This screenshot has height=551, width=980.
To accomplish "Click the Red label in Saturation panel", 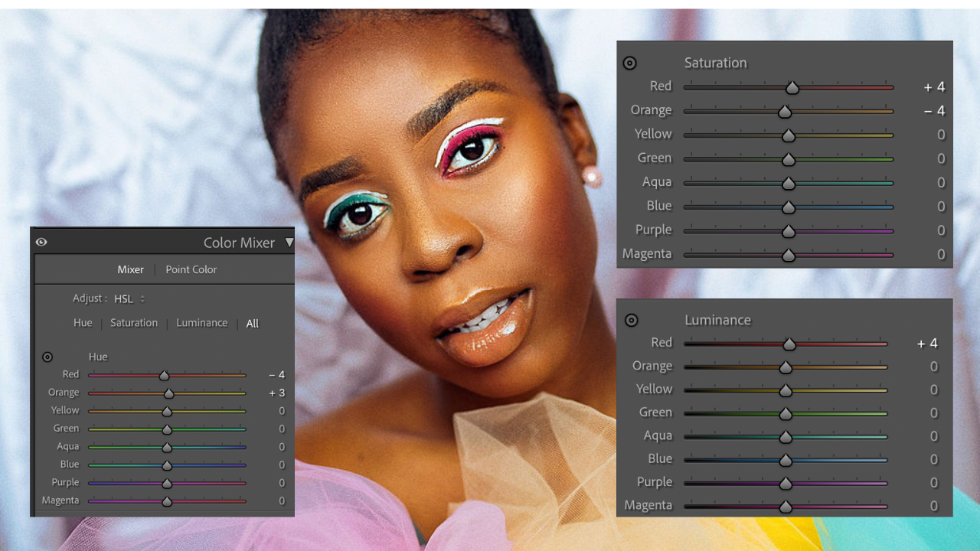I will [661, 86].
